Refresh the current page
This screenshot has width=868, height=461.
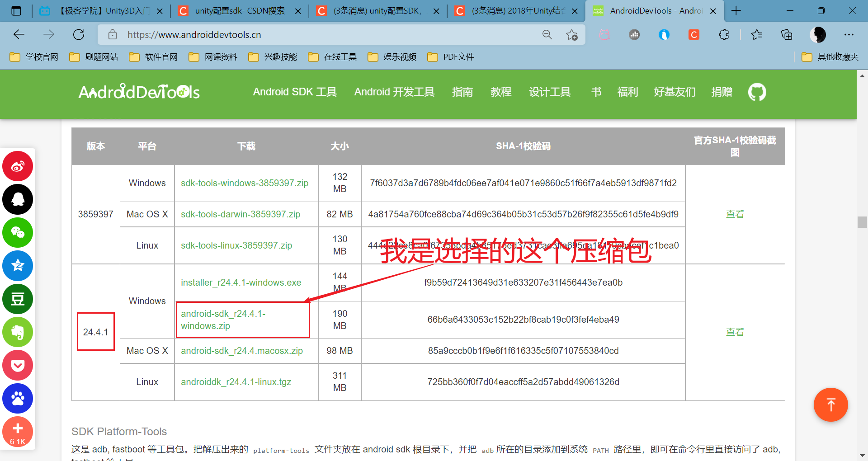tap(79, 35)
